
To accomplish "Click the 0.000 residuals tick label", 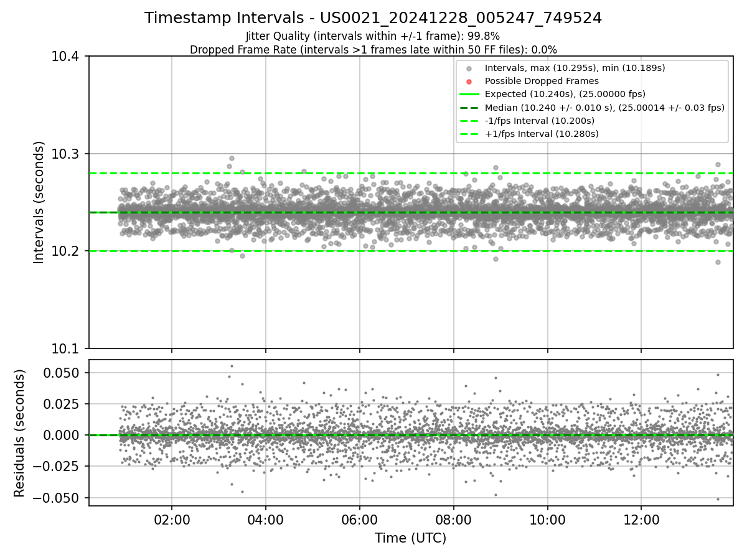I will click(x=61, y=435).
